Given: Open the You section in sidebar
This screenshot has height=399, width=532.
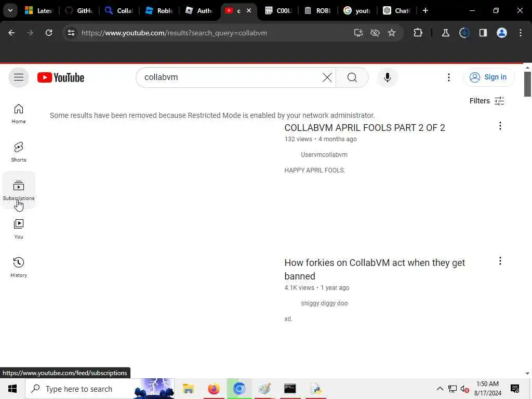Looking at the screenshot, I should point(19,229).
